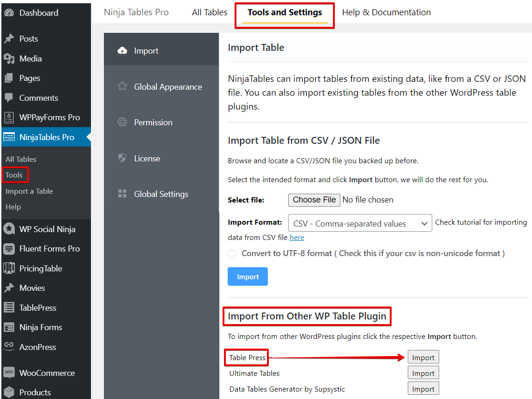Viewport: 532px width, 399px height.
Task: Open the All Tables tab
Action: (x=210, y=12)
